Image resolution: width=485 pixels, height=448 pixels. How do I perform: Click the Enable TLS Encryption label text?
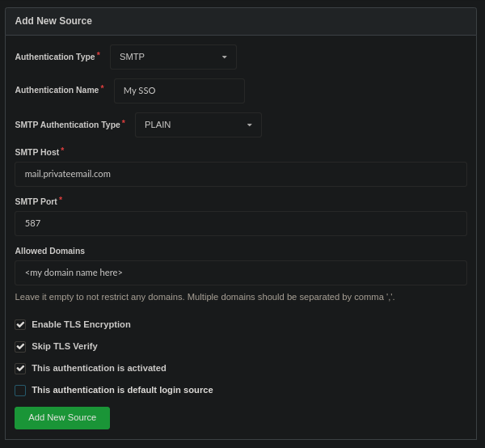pyautogui.click(x=81, y=324)
